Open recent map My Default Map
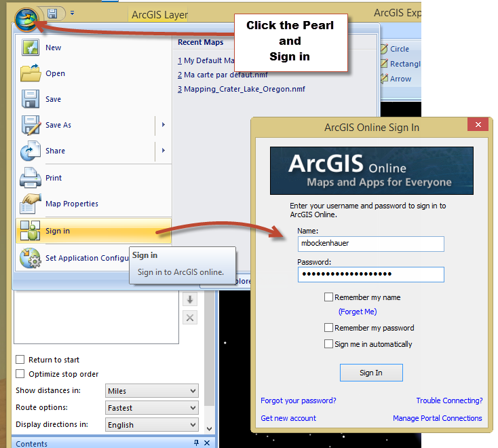The image size is (498, 448). (206, 60)
